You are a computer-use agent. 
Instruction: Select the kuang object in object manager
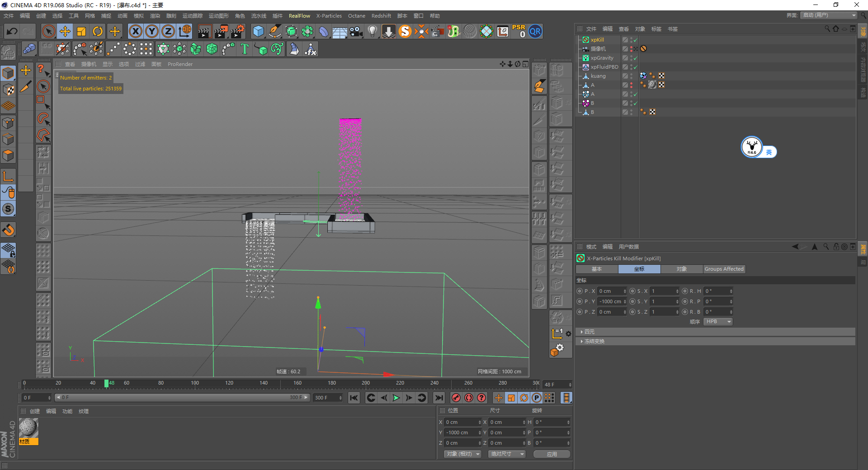click(x=598, y=76)
